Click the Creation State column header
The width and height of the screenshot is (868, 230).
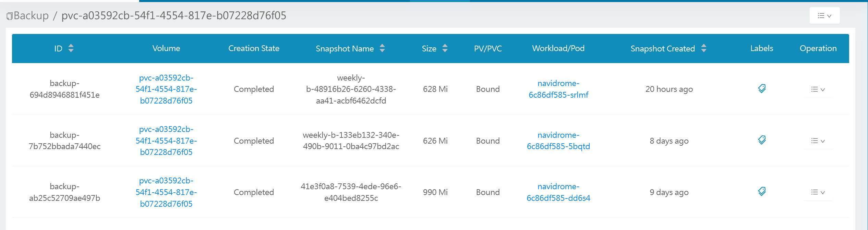coord(254,48)
